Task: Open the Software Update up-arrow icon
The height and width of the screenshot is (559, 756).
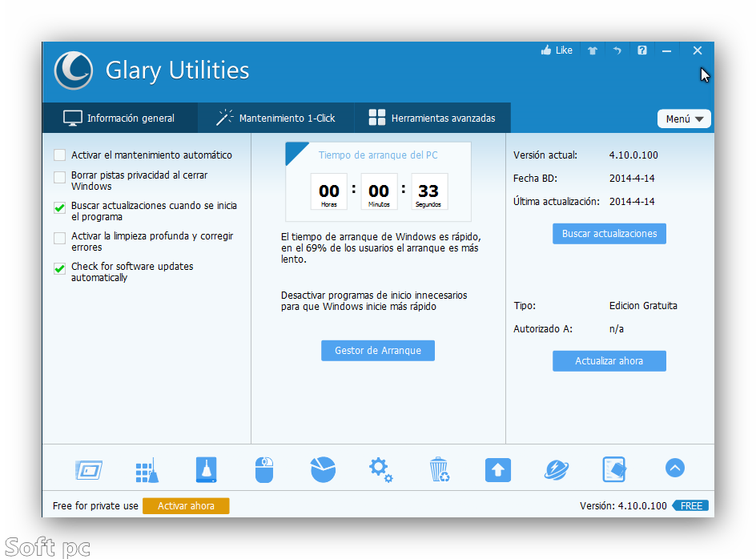Action: coord(498,470)
